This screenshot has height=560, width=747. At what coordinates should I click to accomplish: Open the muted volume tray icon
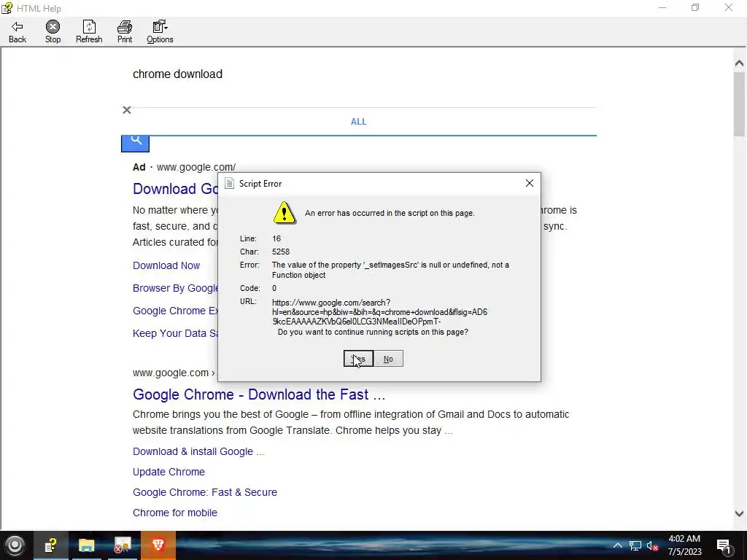652,545
